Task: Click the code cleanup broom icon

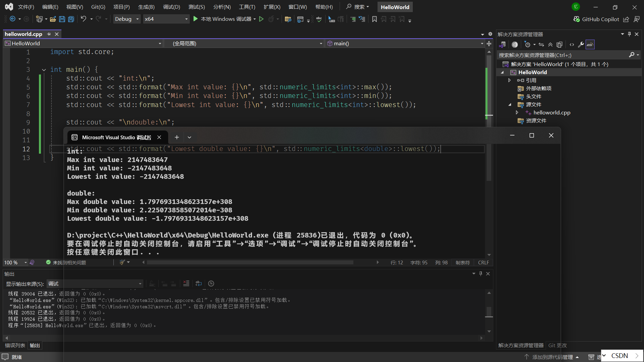Action: pyautogui.click(x=122, y=262)
